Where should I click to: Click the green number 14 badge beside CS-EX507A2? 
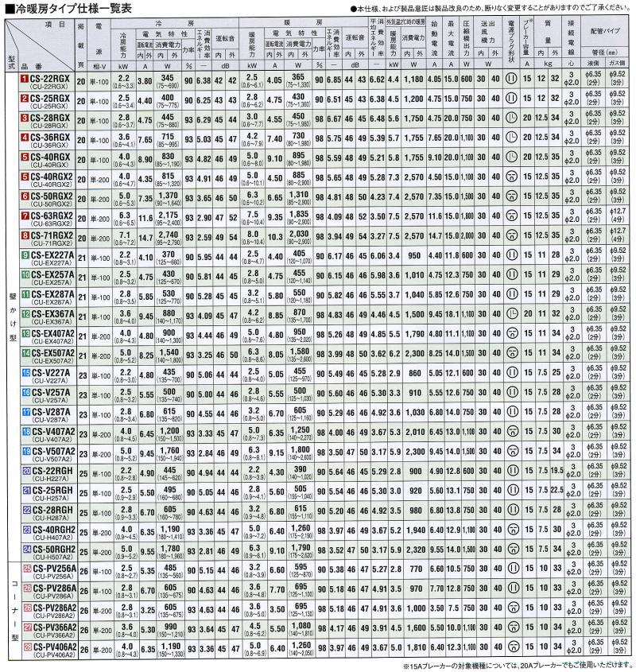pyautogui.click(x=25, y=353)
